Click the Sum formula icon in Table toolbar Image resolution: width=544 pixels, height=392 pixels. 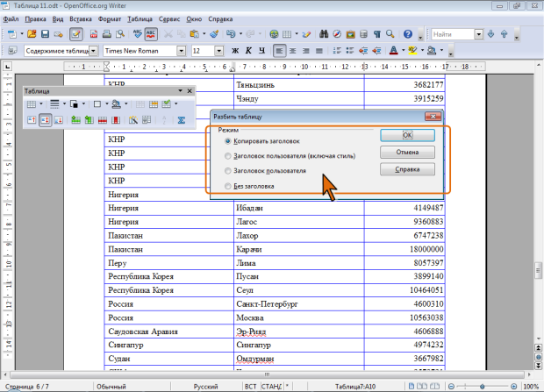point(182,120)
